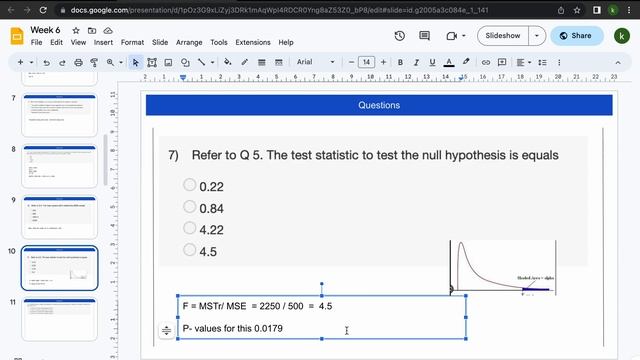Check the cloud save status icon
This screenshot has height=360, width=640.
point(108,31)
